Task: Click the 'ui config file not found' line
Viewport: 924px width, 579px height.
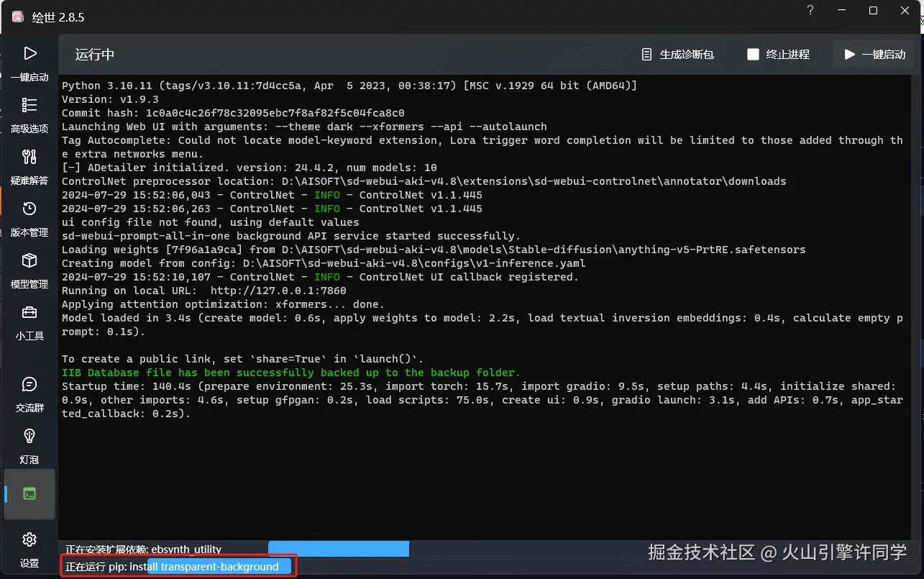Action: (211, 222)
